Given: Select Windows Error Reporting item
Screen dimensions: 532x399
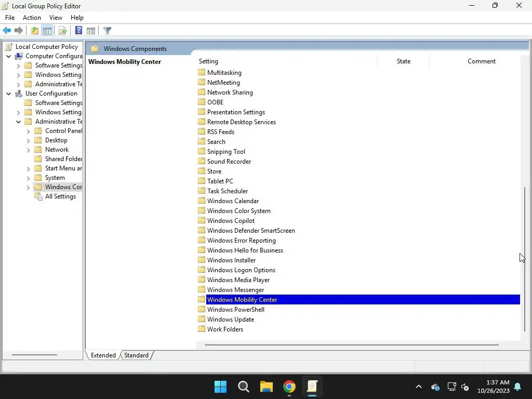Looking at the screenshot, I should (241, 240).
